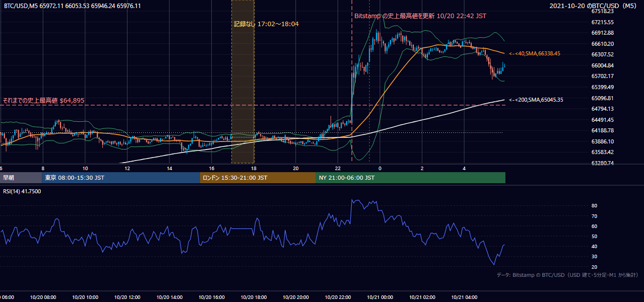Click RSI axis level 30
The width and height of the screenshot is (644, 302).
click(594, 257)
